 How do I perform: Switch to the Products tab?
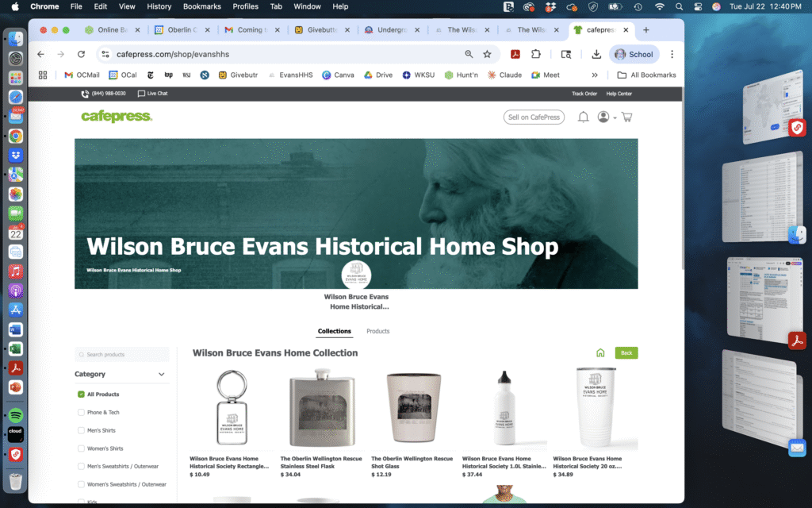point(377,331)
